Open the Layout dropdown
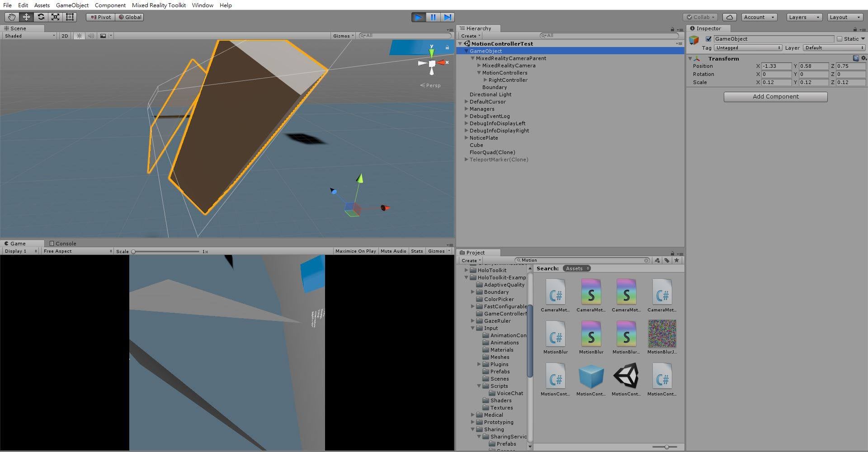The image size is (868, 452). pyautogui.click(x=845, y=17)
